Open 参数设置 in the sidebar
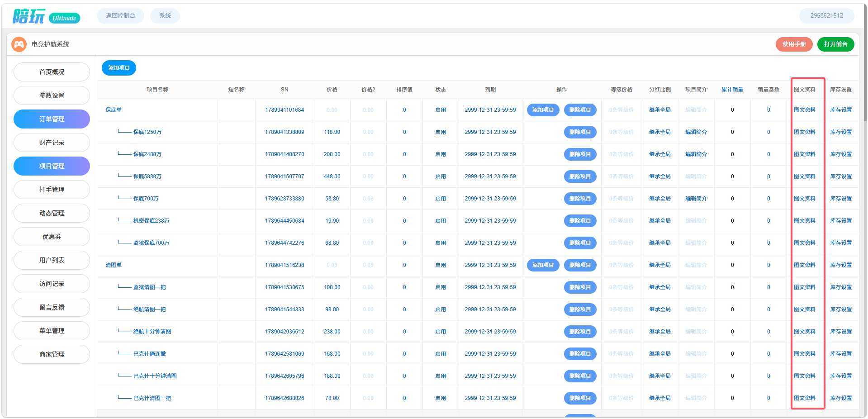This screenshot has width=868, height=419. point(52,95)
